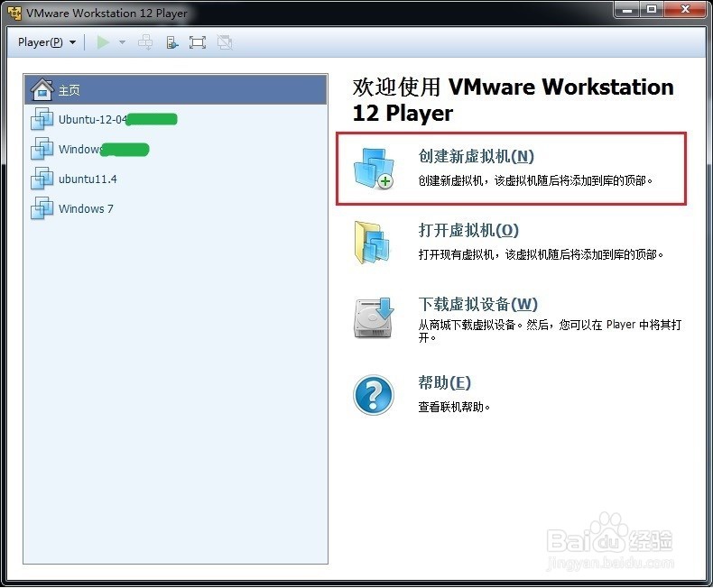Click the VMware app icon in title bar
The image size is (713, 588).
tap(14, 14)
